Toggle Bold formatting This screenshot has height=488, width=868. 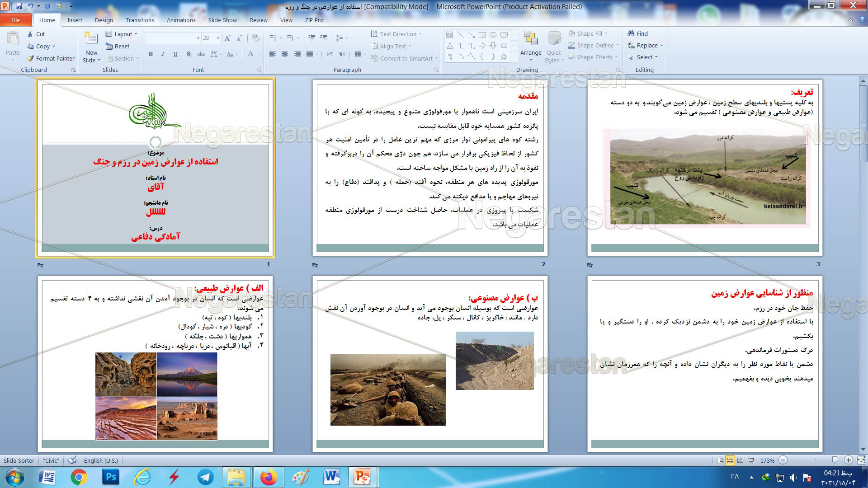coord(151,54)
